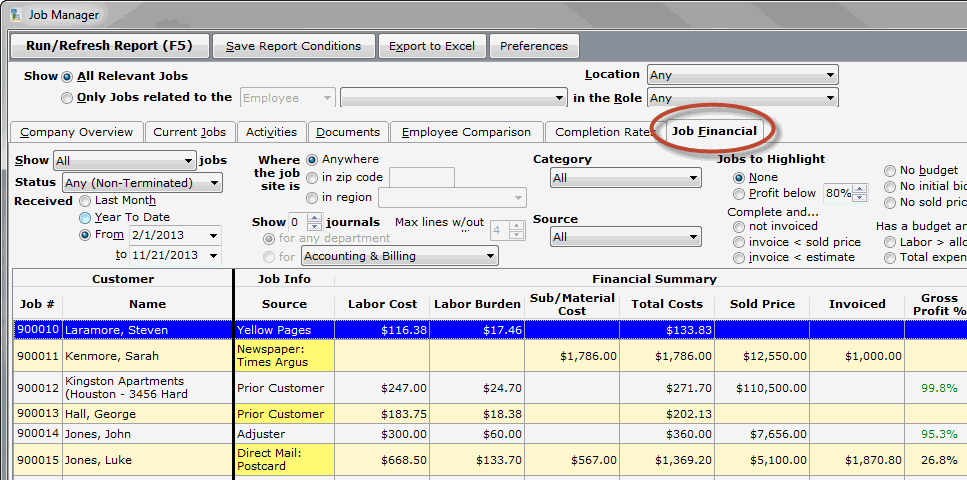The image size is (967, 480).
Task: Click Hall, George customer cell
Action: point(147,414)
